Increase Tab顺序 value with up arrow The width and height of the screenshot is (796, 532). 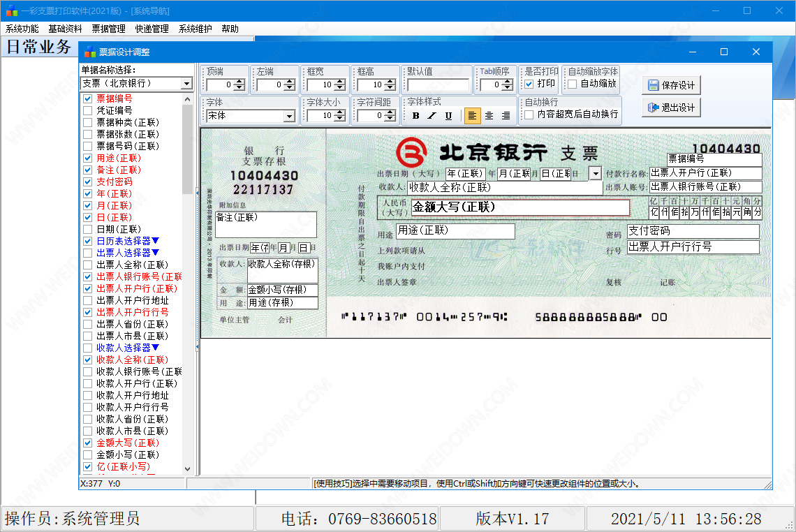pos(507,82)
